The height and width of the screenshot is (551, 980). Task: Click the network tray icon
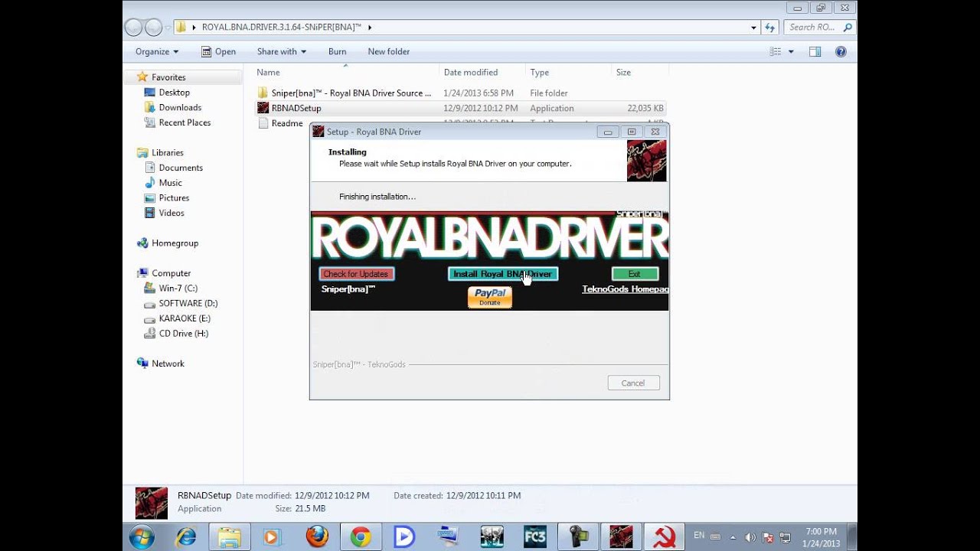(x=785, y=538)
